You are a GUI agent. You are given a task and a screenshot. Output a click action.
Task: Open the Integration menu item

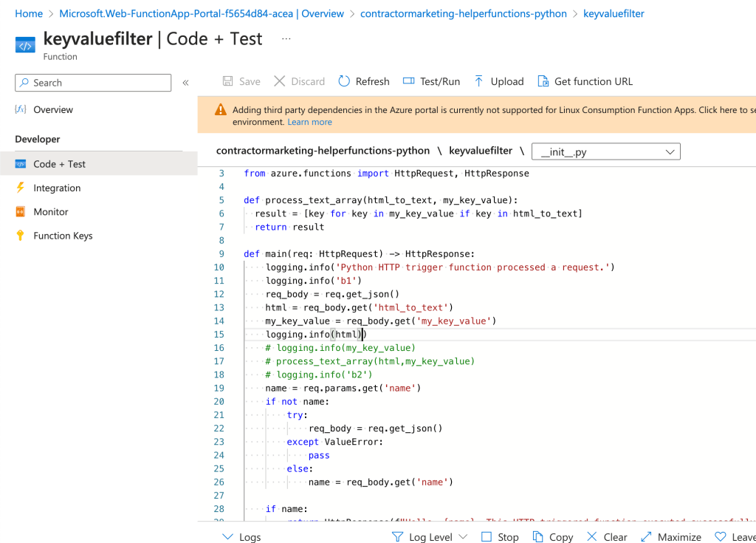coord(57,188)
